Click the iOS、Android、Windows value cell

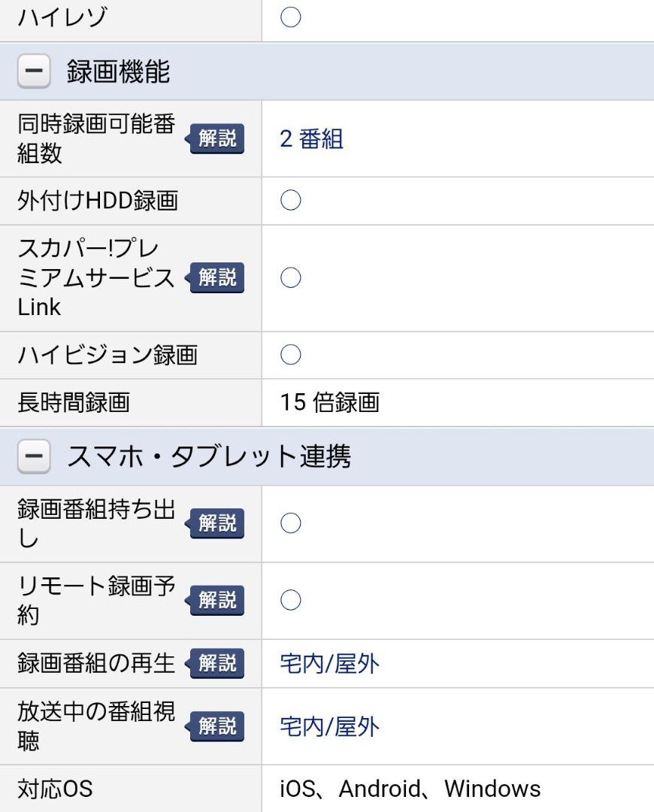point(458,789)
